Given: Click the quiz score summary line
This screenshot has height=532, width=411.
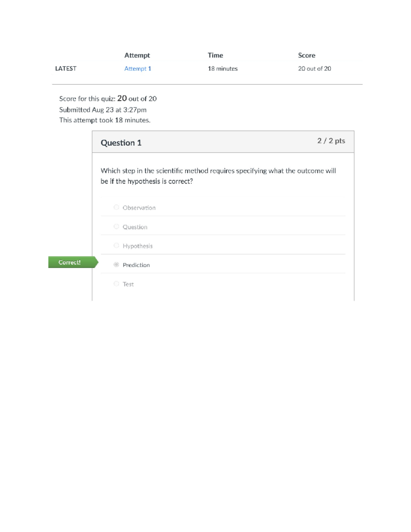Looking at the screenshot, I should [108, 99].
